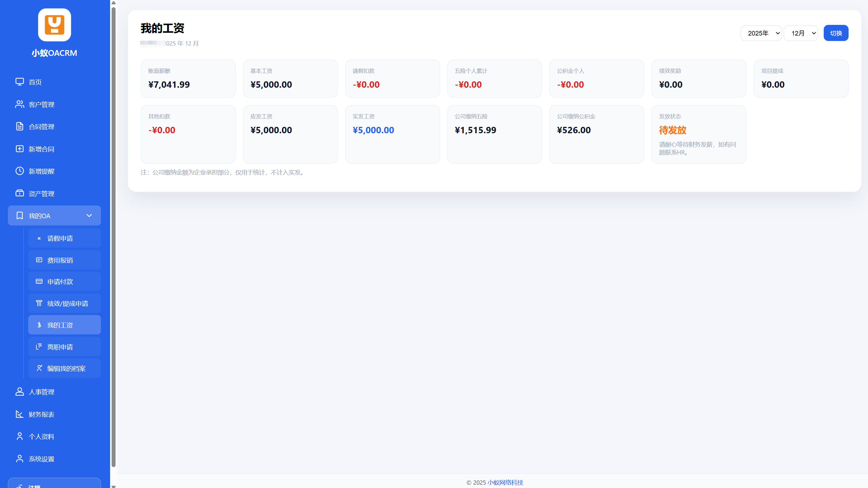Open the 请假申请 submenu item

(x=60, y=238)
